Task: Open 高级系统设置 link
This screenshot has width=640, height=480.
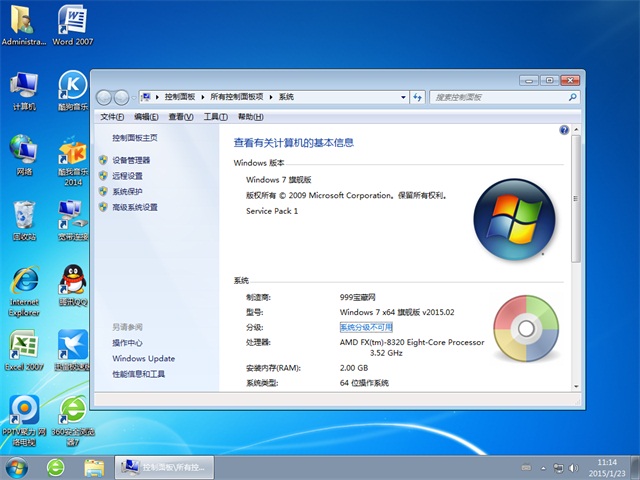Action: (x=135, y=207)
